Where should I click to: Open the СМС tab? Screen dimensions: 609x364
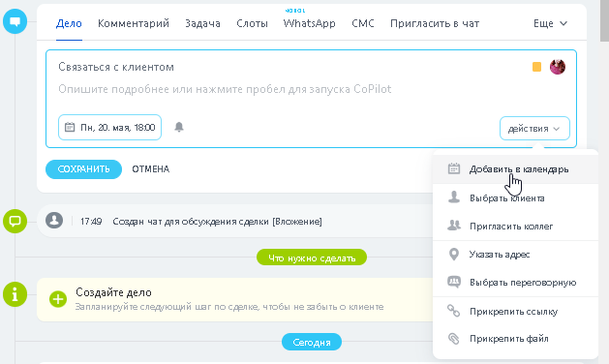[363, 23]
